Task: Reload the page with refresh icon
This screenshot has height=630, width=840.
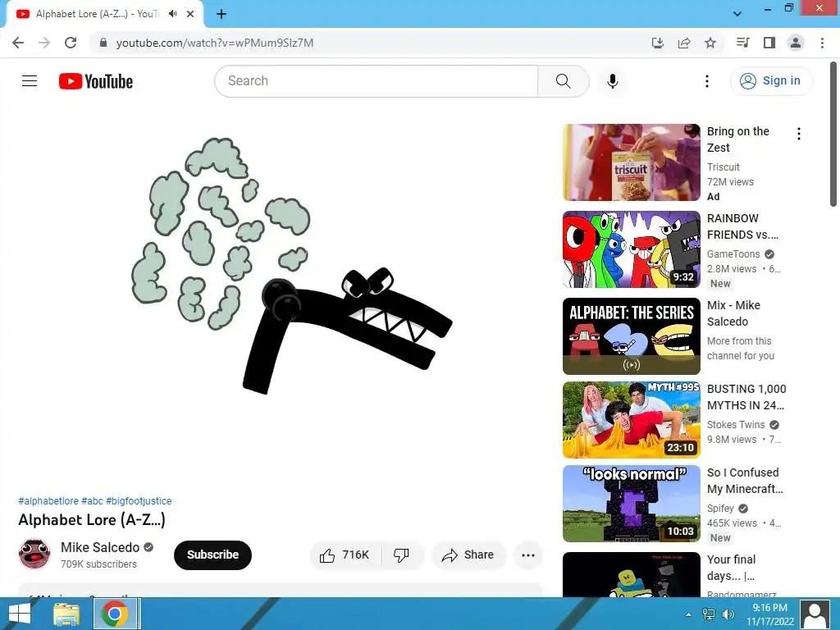Action: [71, 43]
